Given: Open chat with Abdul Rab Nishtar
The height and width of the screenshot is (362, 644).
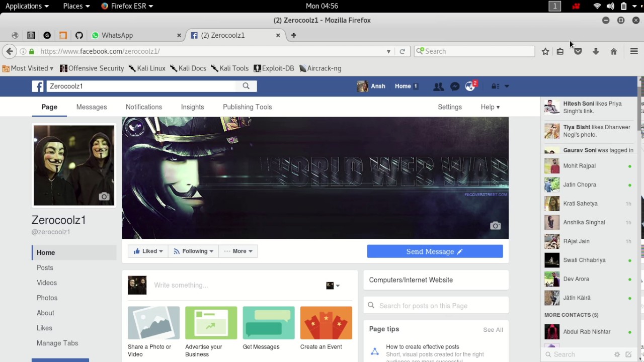Looking at the screenshot, I should pos(589,332).
